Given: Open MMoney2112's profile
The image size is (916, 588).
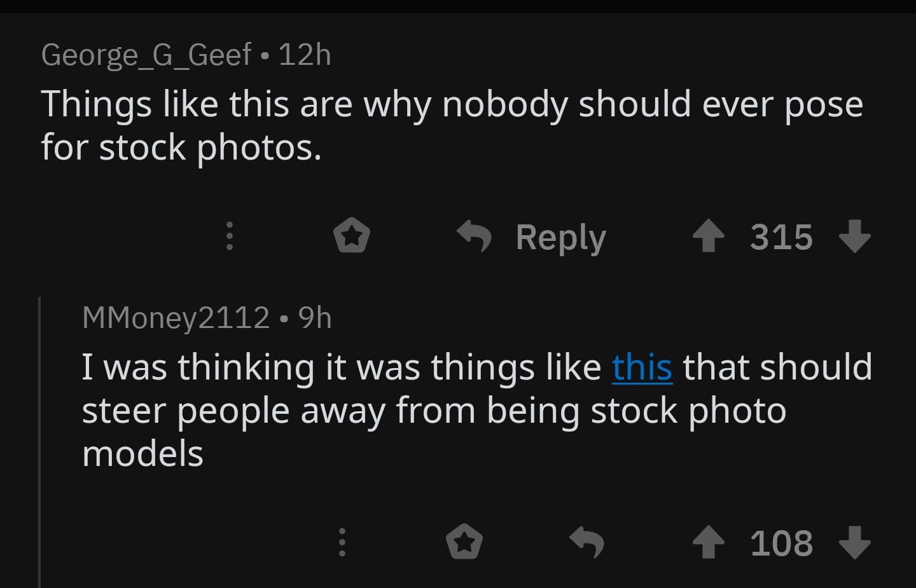Looking at the screenshot, I should [175, 318].
